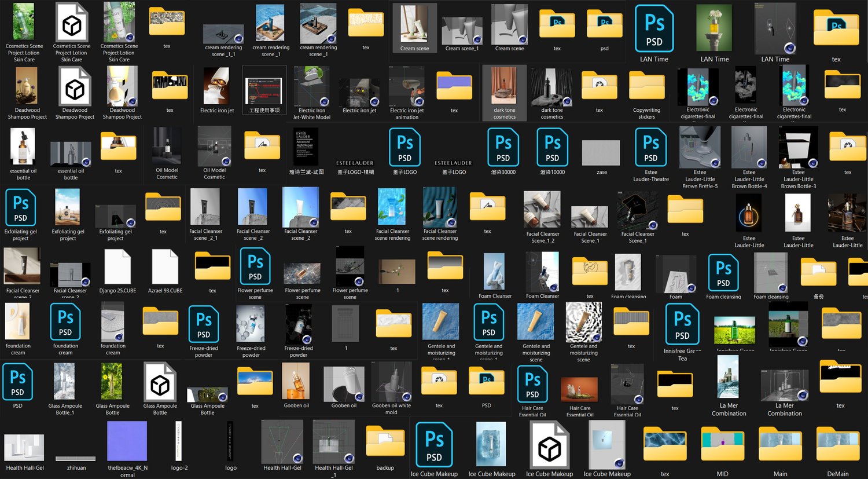This screenshot has width=868, height=479.
Task: Select the Flower perfume scene PSD file
Action: click(x=255, y=266)
